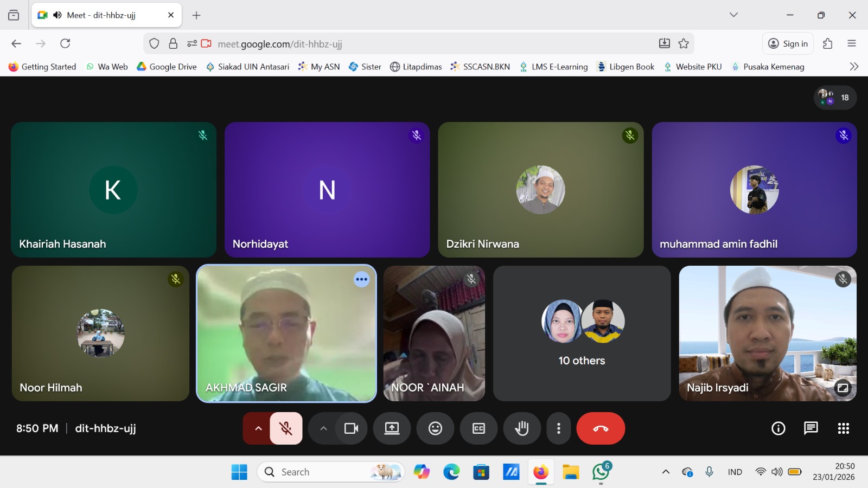Image resolution: width=868 pixels, height=488 pixels.
Task: Click the taskbar Search box
Action: click(331, 472)
